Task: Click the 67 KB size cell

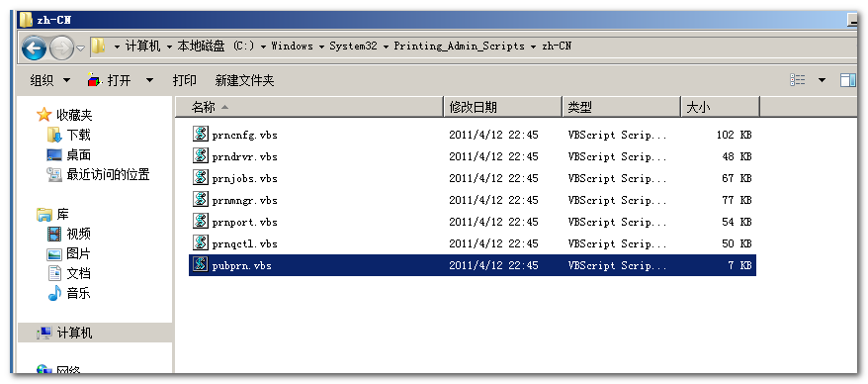Action: 737,178
